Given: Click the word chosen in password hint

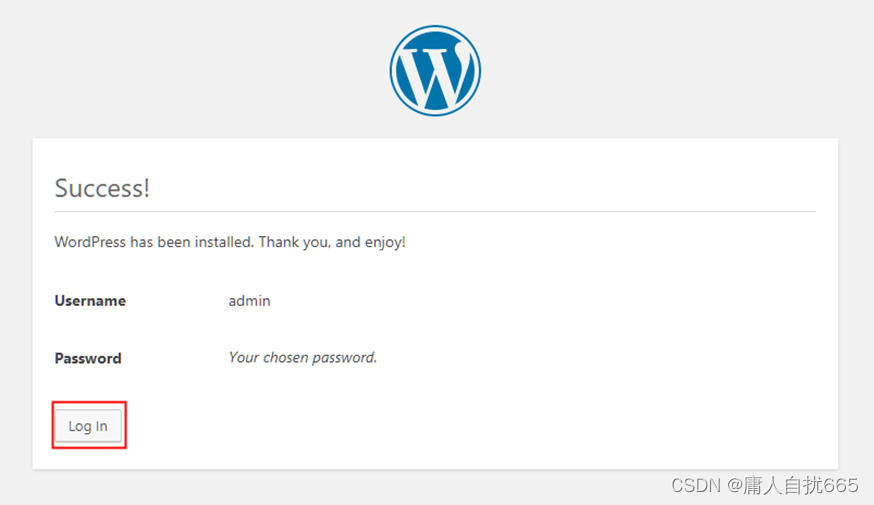Looking at the screenshot, I should tap(285, 357).
